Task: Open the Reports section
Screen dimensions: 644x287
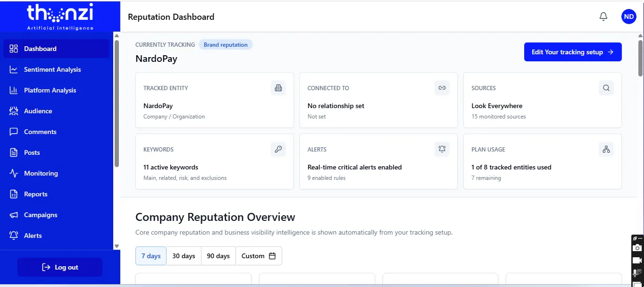Action: click(57, 194)
